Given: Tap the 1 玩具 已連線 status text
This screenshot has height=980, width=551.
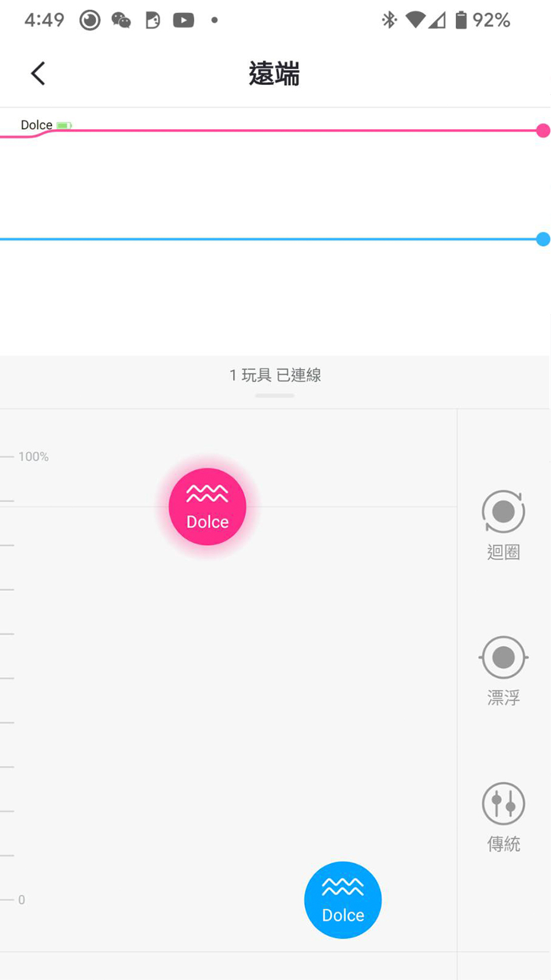Looking at the screenshot, I should coord(275,375).
